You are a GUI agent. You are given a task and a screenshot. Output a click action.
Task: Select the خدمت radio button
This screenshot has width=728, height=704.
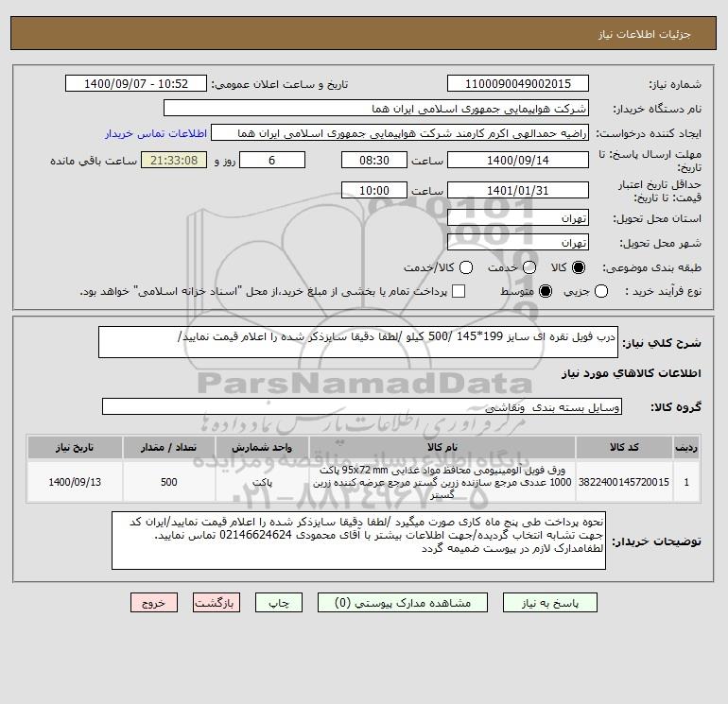pos(529,267)
